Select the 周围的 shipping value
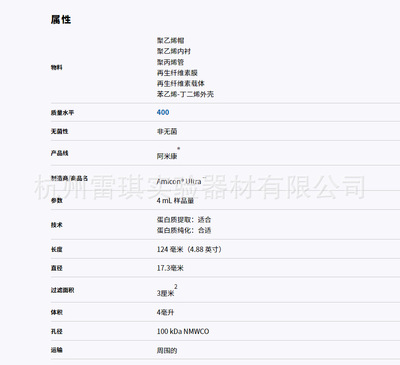 [167, 350]
